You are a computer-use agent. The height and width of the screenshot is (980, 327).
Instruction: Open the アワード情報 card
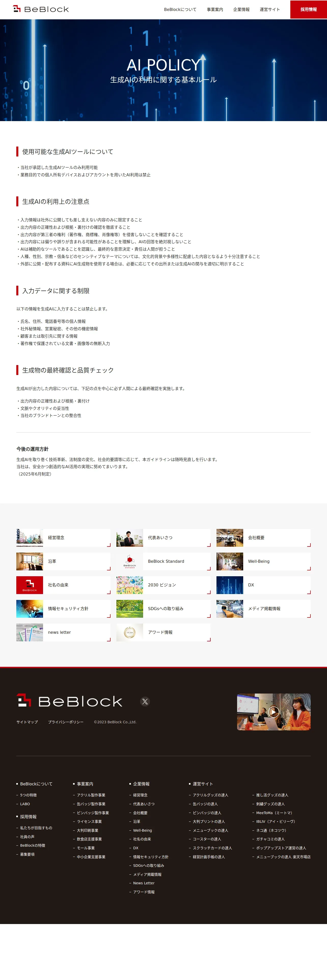tap(163, 632)
